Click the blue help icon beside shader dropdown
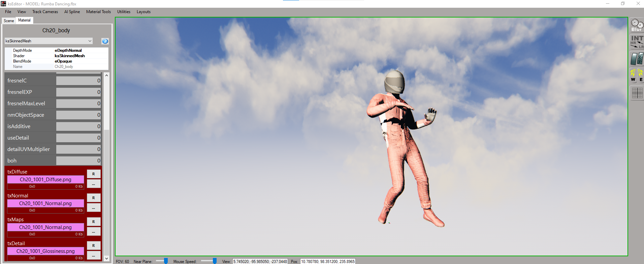 click(x=105, y=41)
